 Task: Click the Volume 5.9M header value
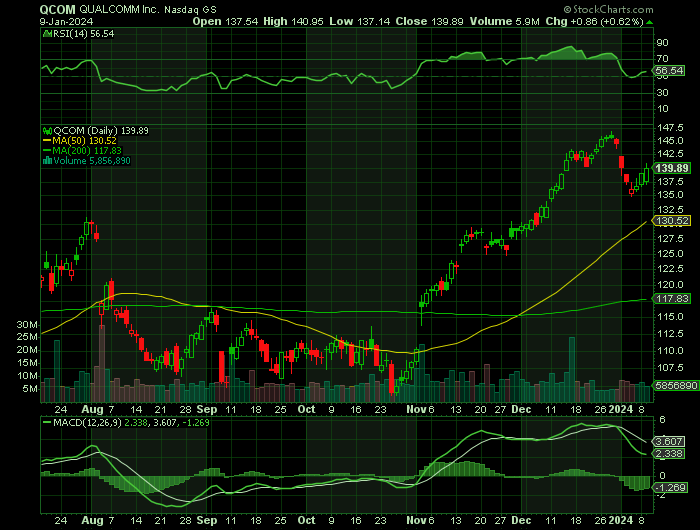(504, 21)
